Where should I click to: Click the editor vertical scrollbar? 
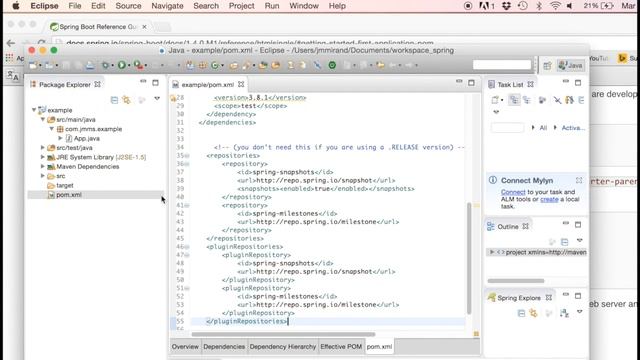coord(469,258)
